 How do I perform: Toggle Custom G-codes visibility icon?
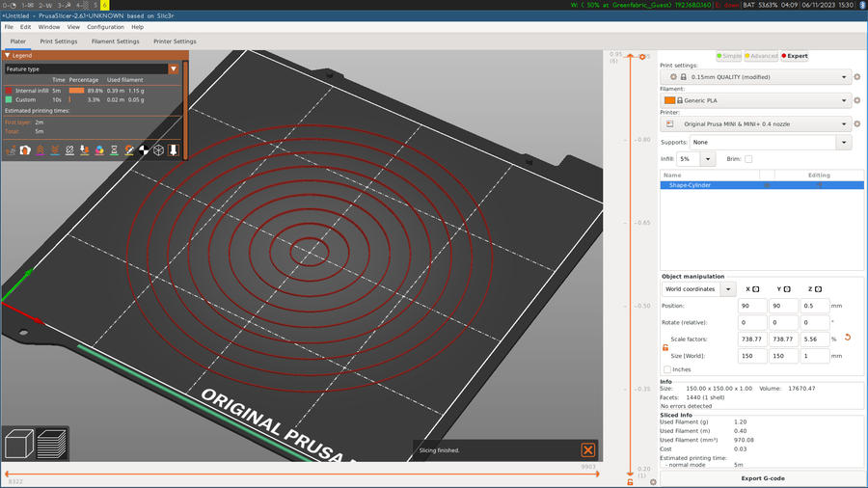(x=129, y=149)
